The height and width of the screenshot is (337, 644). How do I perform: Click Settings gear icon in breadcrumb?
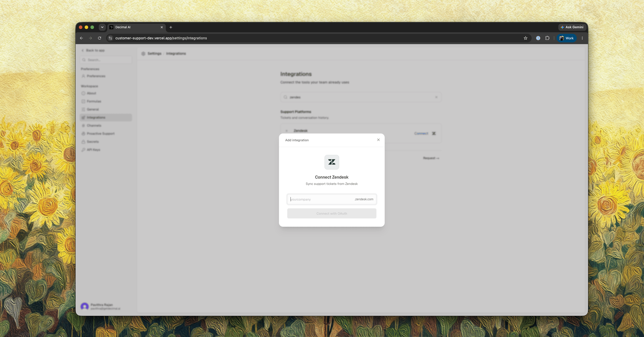coord(143,53)
